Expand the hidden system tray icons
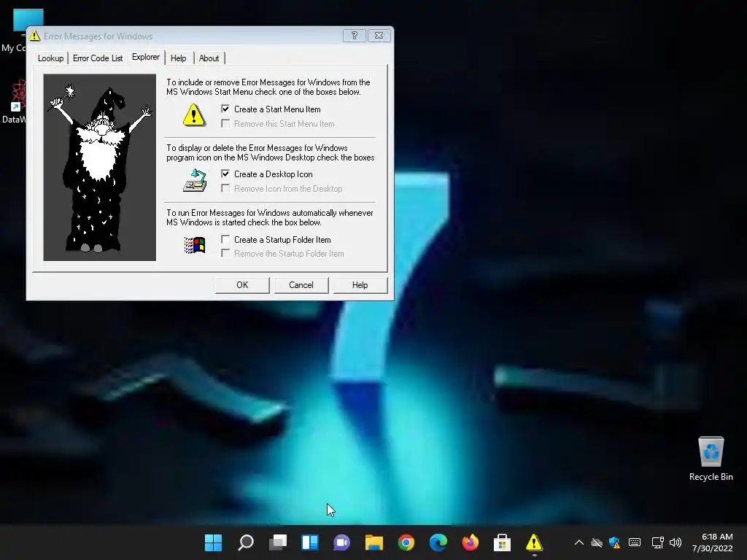This screenshot has width=747, height=560. click(x=578, y=542)
